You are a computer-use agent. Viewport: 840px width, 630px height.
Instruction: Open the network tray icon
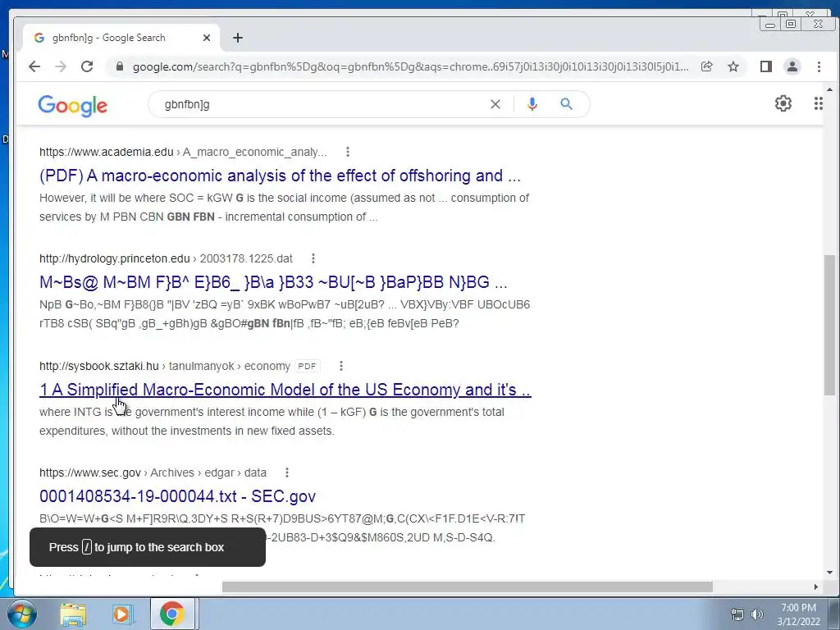point(737,614)
